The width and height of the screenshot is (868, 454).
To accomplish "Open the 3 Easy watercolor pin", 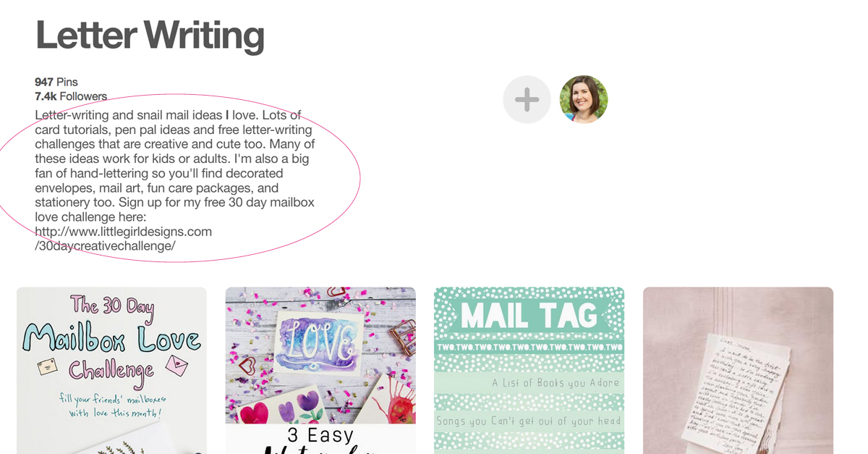I will [320, 371].
